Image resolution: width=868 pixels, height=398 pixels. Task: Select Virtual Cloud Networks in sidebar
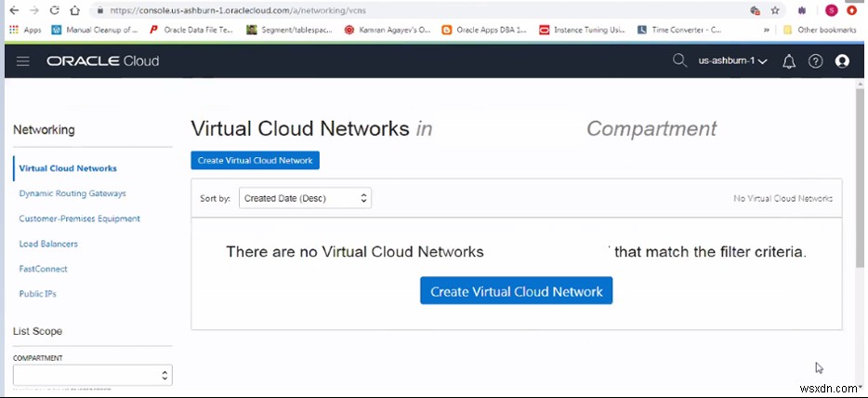point(68,168)
